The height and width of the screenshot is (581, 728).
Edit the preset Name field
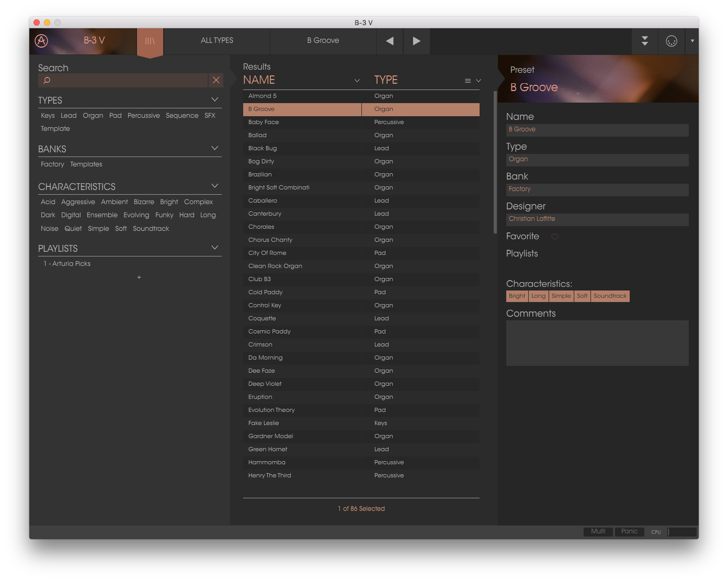[x=597, y=130]
